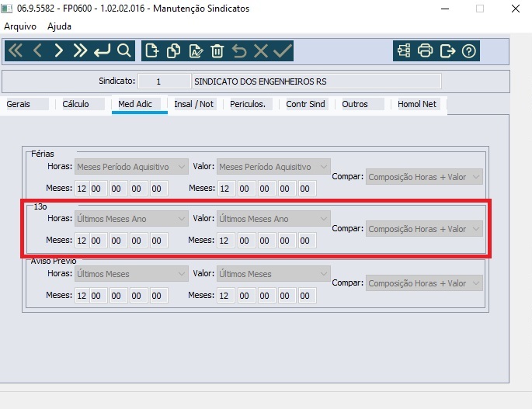
Task: Click the Sindicato code field
Action: click(164, 81)
